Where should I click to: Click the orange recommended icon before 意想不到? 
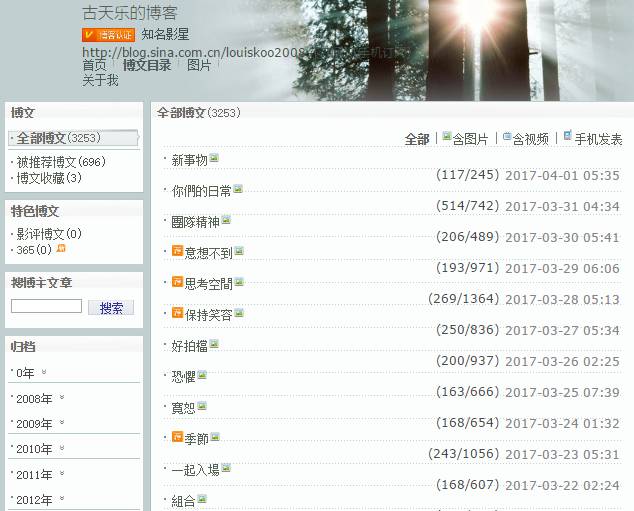[x=177, y=251]
